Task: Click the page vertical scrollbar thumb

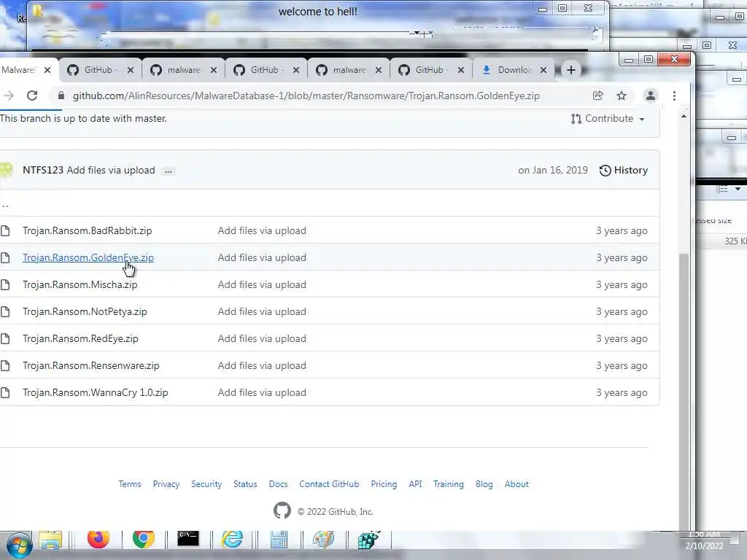Action: click(684, 391)
